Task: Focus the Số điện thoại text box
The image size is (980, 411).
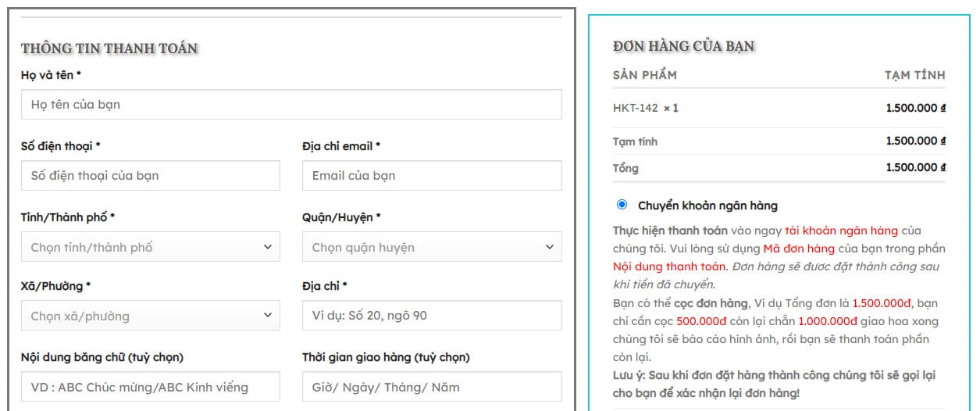Action: (150, 176)
